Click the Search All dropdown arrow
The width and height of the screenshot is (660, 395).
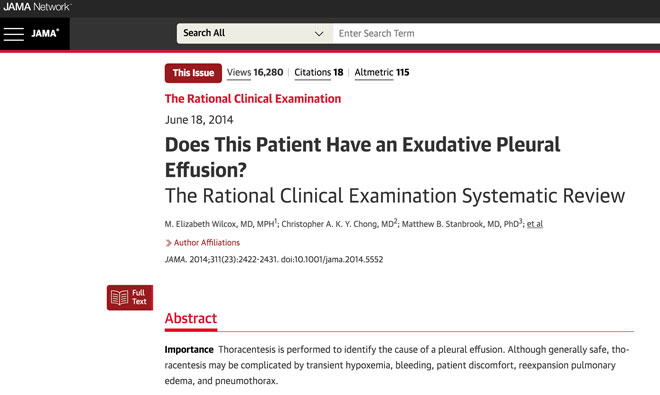319,34
